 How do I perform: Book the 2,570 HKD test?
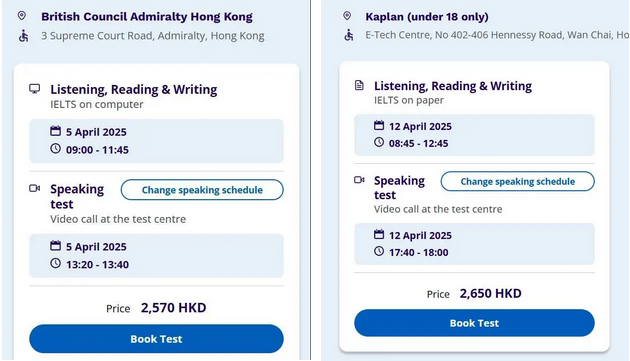156,339
